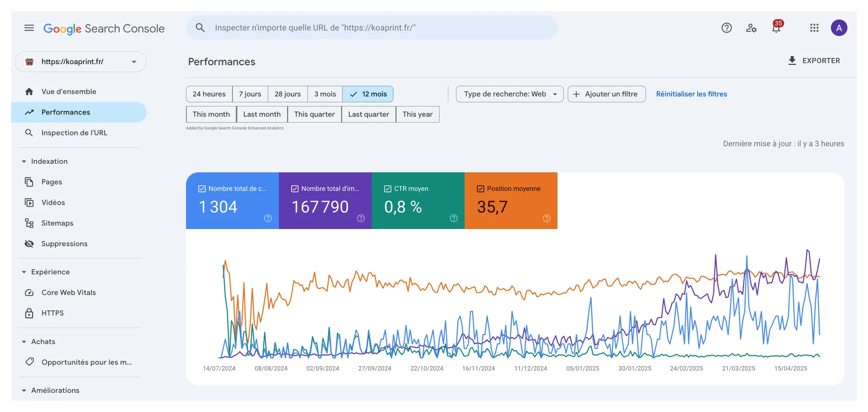Click Réinitialiser les filtres link
Screen dimensions: 868x412
coord(691,94)
